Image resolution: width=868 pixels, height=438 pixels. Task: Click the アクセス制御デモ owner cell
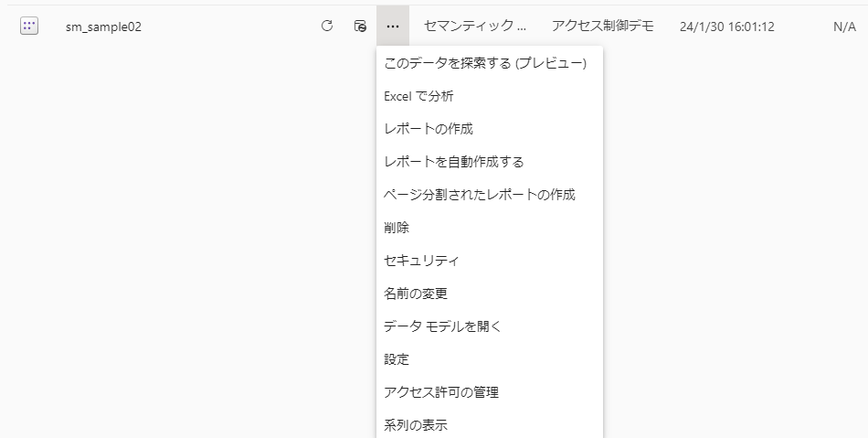click(602, 26)
